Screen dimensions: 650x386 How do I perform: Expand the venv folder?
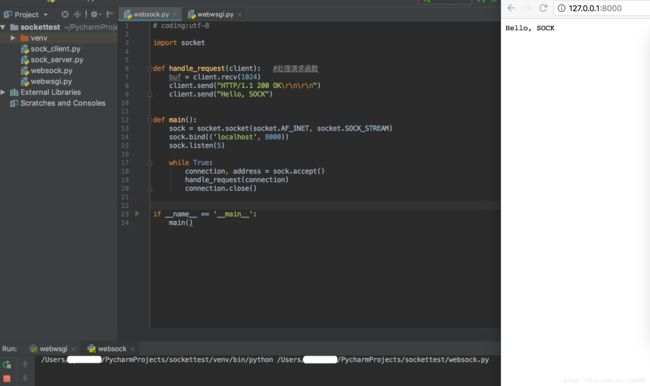click(x=13, y=38)
